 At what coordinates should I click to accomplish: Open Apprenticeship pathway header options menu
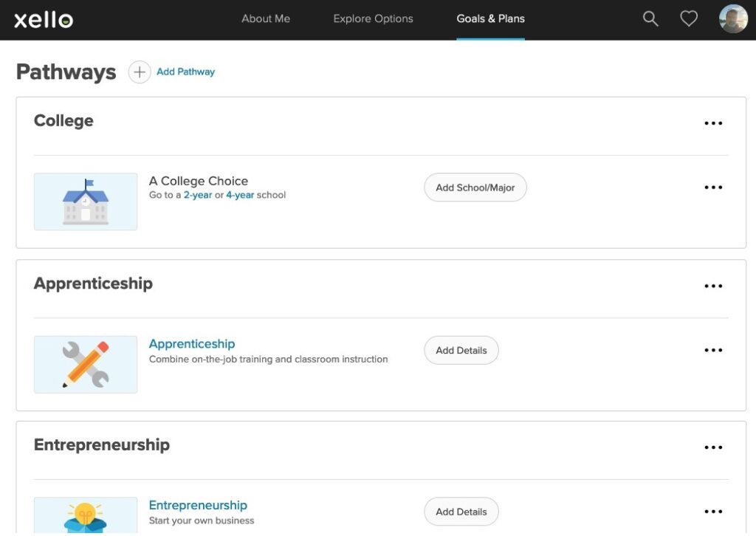pos(713,286)
